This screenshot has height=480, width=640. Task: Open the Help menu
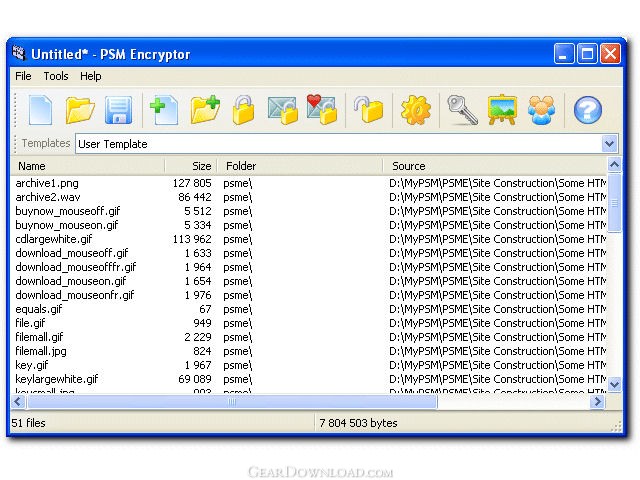point(91,76)
